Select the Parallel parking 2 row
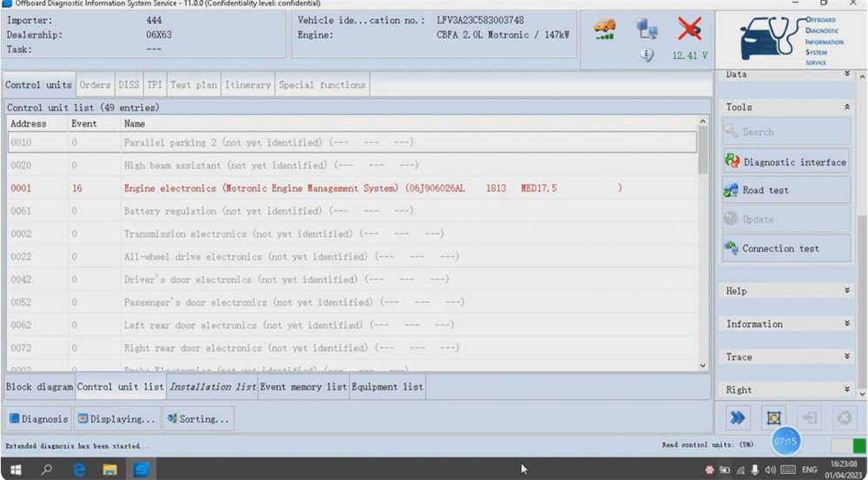This screenshot has width=868, height=480. pyautogui.click(x=352, y=142)
